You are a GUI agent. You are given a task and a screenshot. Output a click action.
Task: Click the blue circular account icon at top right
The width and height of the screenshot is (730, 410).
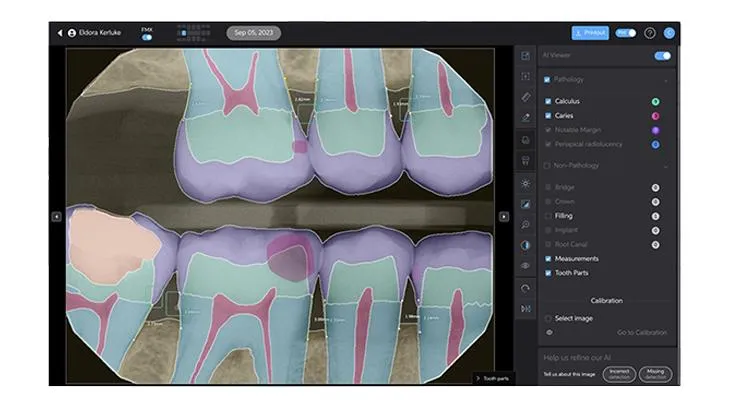point(669,33)
